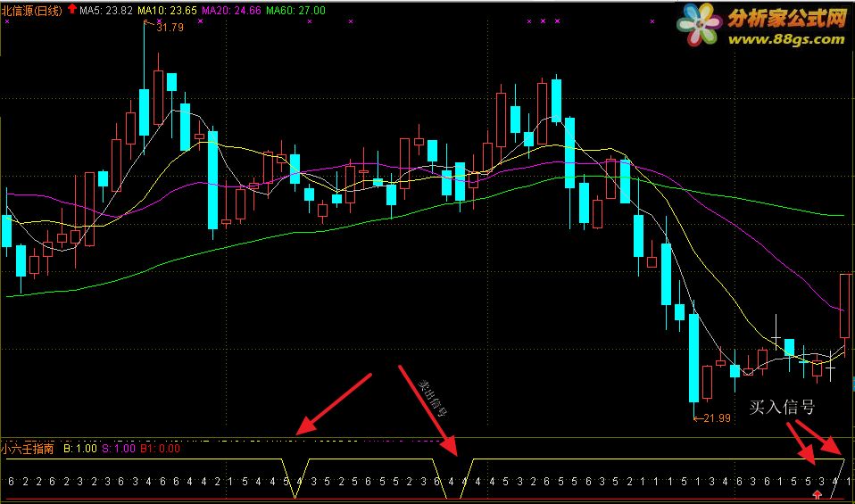Click the 北信源(日线) chart title

tap(32, 11)
